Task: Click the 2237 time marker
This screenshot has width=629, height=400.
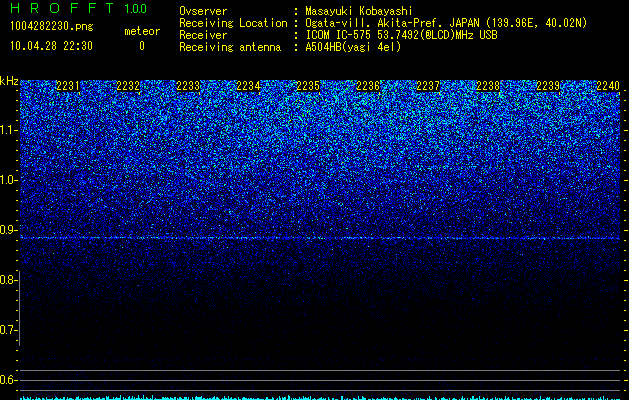Action: click(x=428, y=86)
